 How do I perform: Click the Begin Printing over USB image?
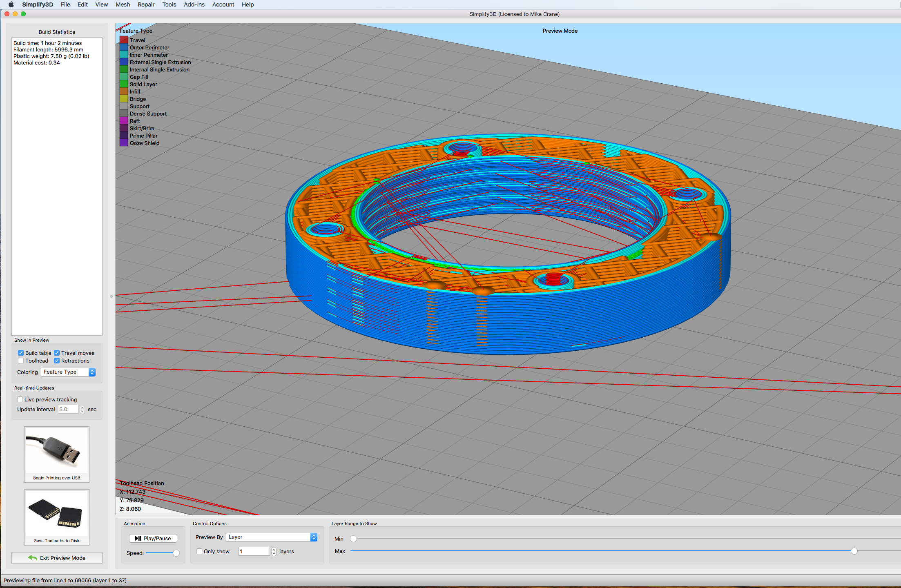57,450
